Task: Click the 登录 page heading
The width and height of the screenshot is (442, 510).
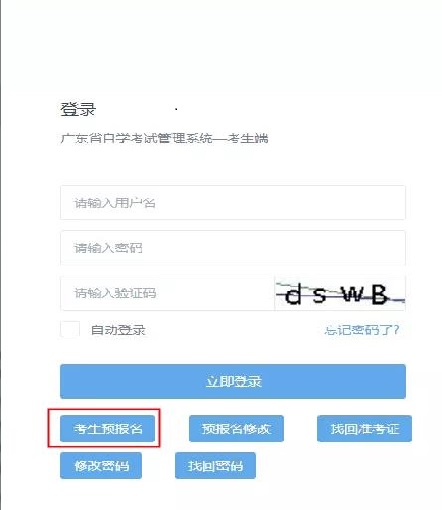Action: [78, 109]
